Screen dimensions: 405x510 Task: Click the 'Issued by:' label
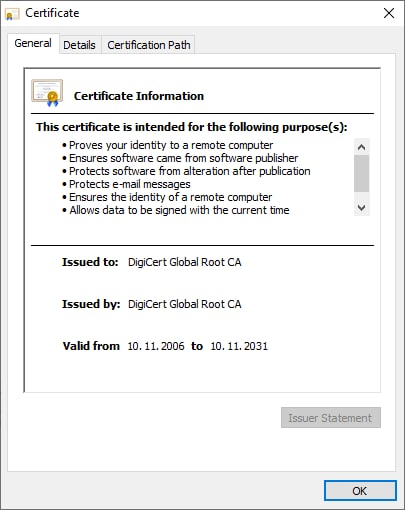pos(91,304)
